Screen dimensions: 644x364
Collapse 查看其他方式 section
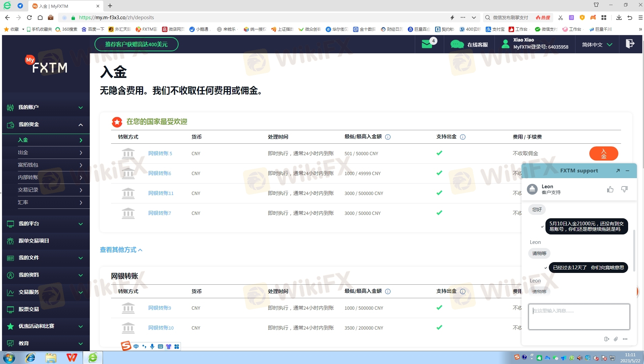coord(121,250)
